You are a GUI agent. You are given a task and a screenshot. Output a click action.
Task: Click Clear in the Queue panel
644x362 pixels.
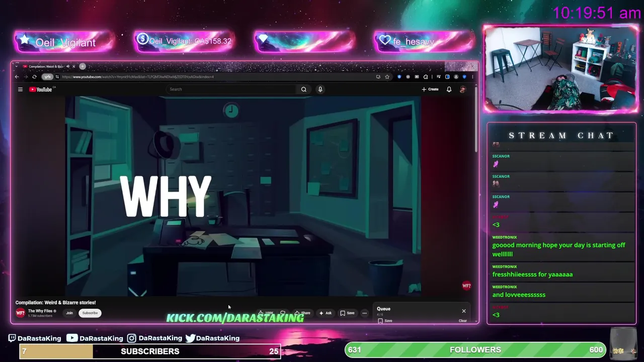pos(463,321)
